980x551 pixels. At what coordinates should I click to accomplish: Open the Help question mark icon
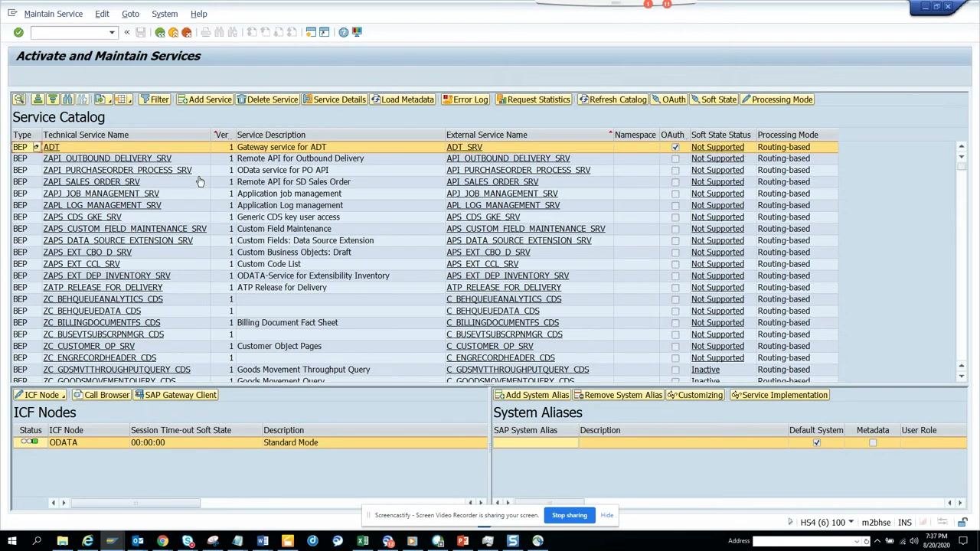tap(344, 32)
